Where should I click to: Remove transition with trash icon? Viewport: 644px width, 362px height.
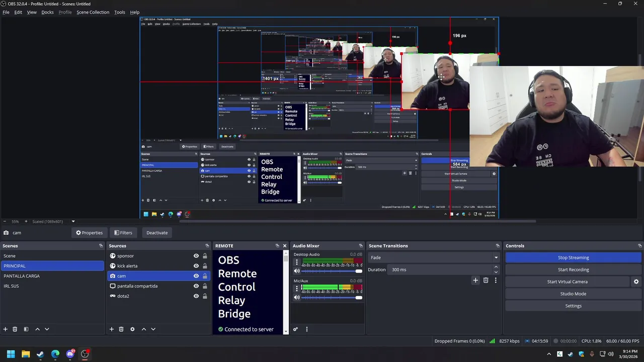pos(486,280)
